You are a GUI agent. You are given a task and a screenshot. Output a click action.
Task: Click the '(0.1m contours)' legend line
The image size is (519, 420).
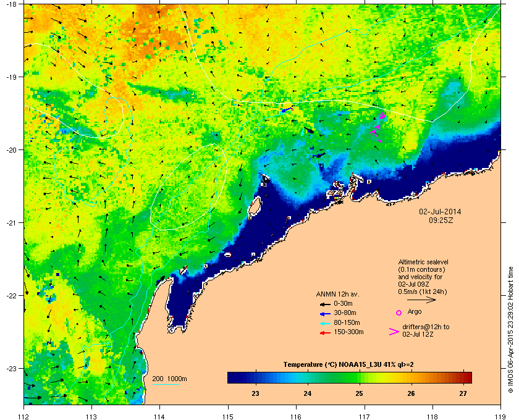421,269
